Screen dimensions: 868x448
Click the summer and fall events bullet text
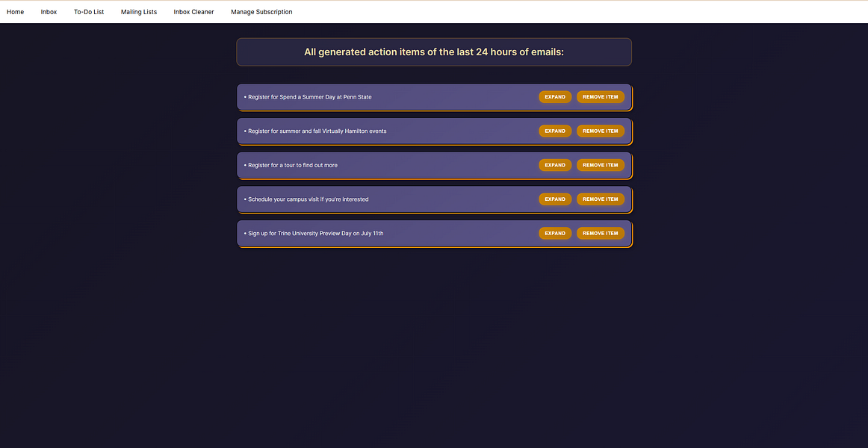314,131
